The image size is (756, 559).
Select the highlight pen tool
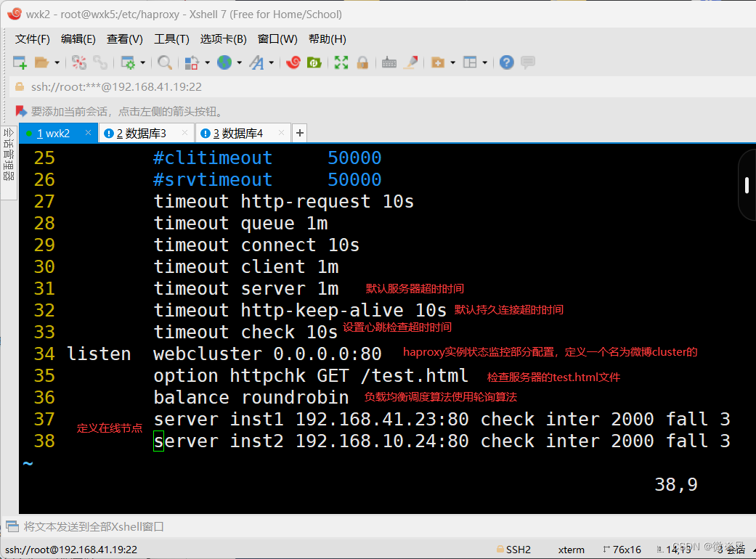point(411,62)
